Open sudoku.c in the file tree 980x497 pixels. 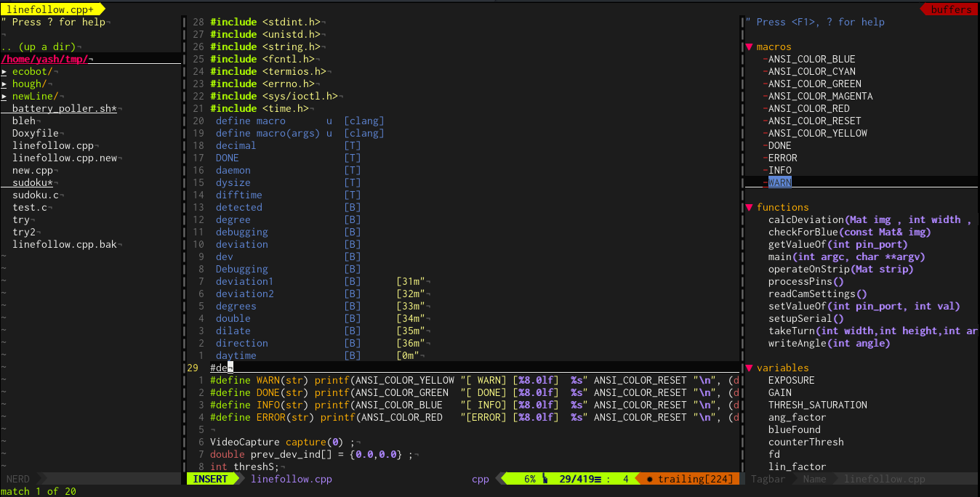point(36,195)
